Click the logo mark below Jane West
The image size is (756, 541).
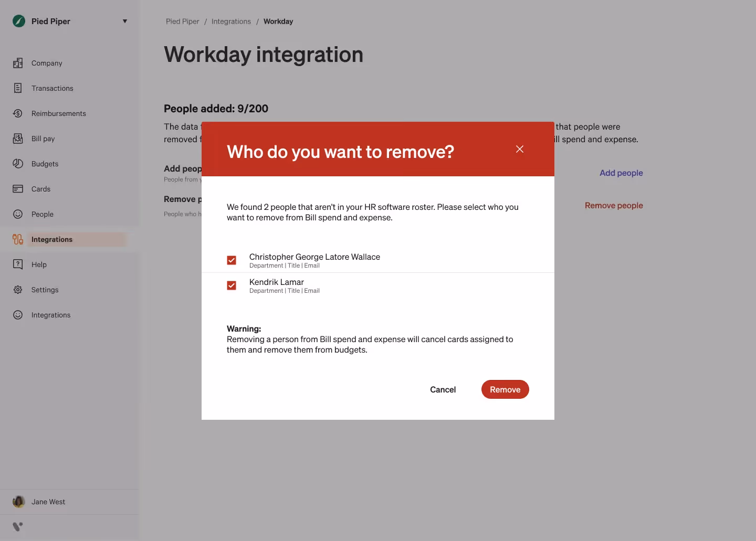[18, 526]
